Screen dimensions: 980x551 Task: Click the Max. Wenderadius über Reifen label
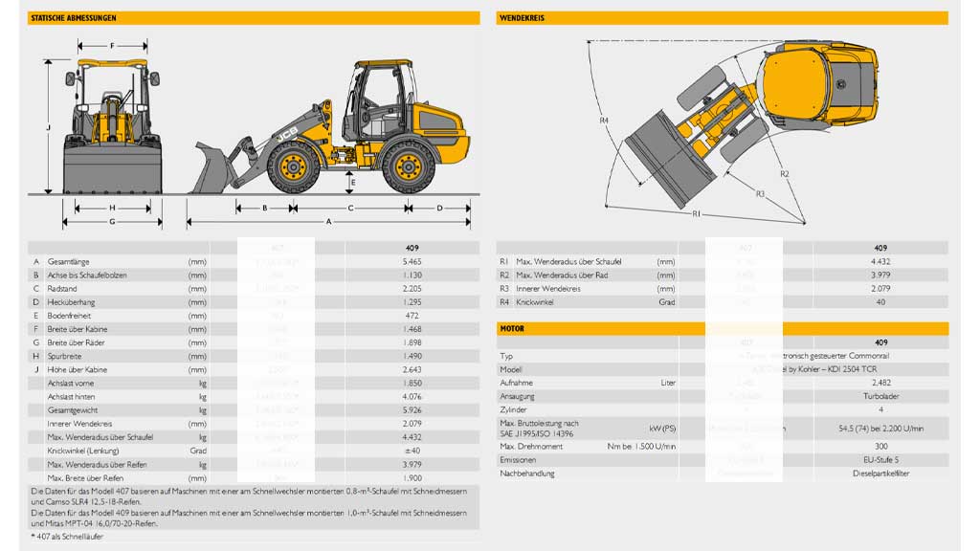point(97,465)
